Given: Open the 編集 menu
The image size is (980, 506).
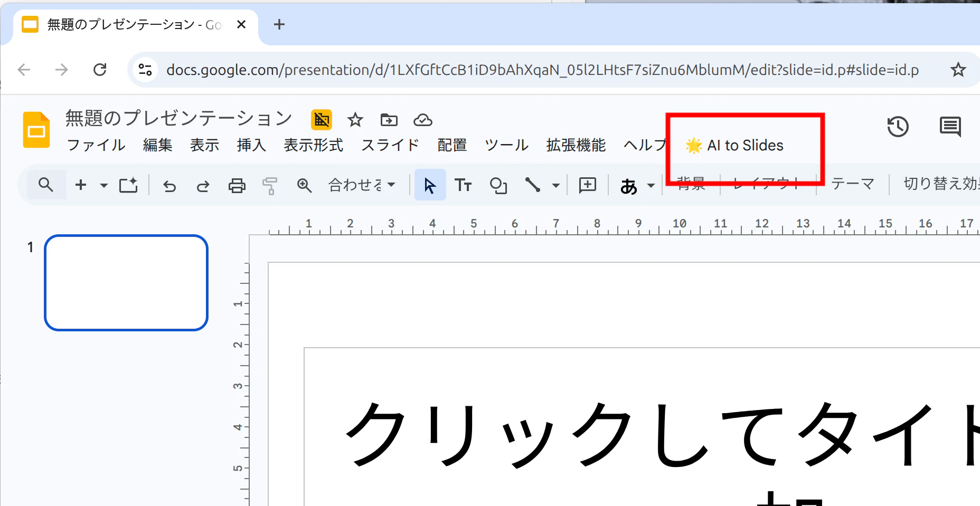Looking at the screenshot, I should click(x=158, y=145).
